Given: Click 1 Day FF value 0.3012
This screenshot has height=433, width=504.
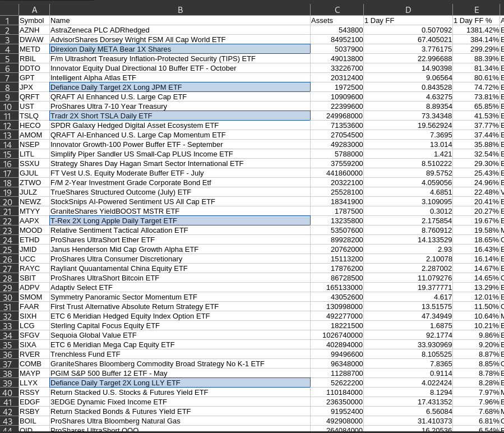Looking at the screenshot, I should [x=408, y=211].
